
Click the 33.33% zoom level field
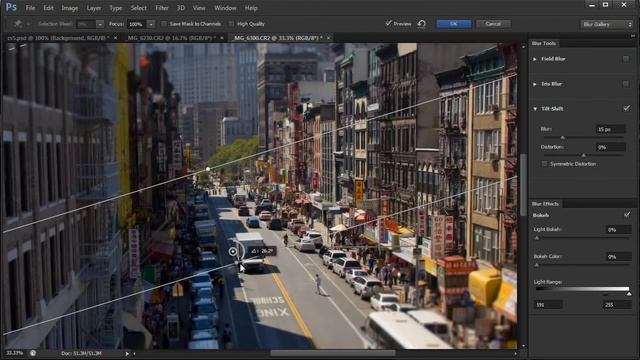(15, 353)
